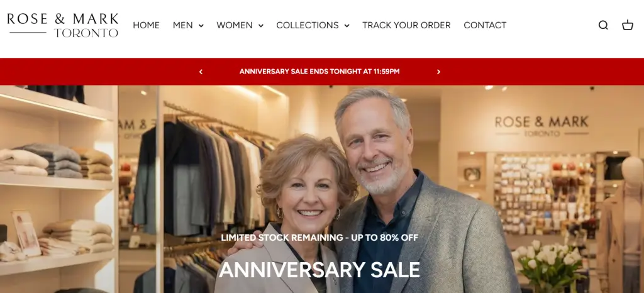Viewport: 644px width, 293px height.
Task: Click the Anniversary Sale hero heading
Action: (x=319, y=270)
